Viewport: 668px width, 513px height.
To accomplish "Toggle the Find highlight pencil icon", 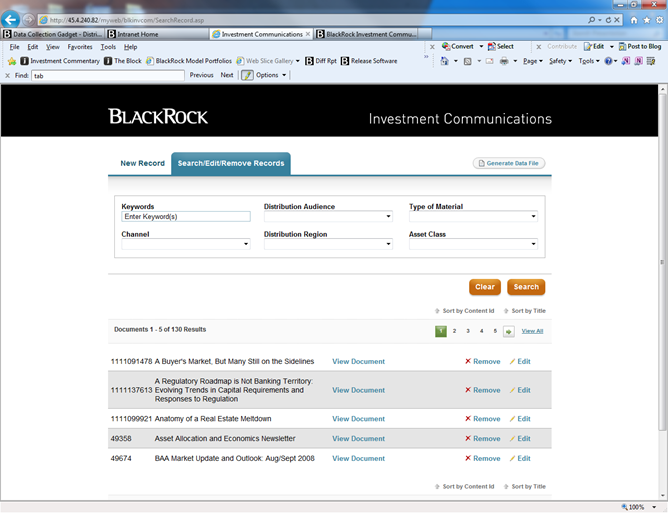I will pos(247,75).
